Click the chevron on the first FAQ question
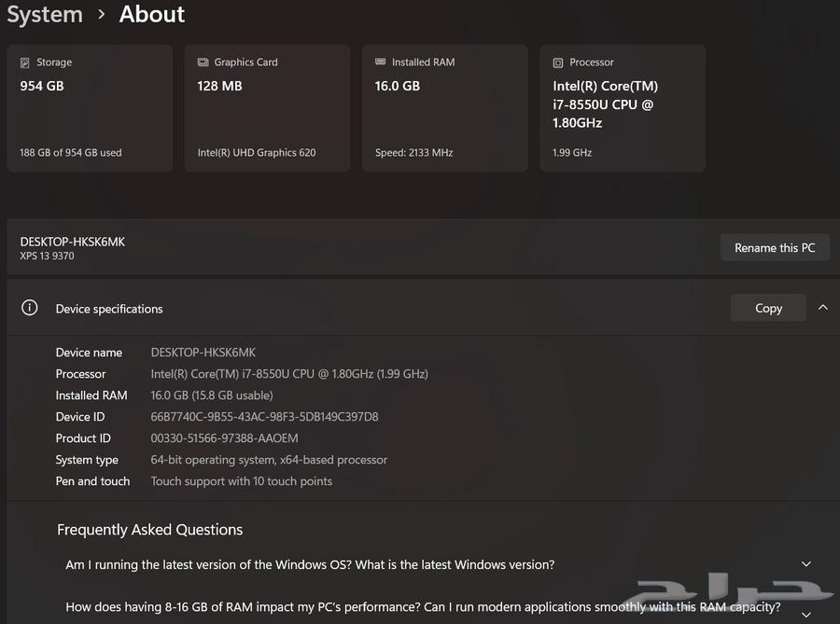The image size is (840, 624). point(805,564)
